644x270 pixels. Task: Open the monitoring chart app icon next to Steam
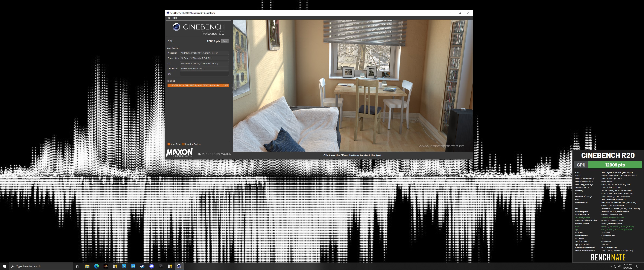pos(133,266)
